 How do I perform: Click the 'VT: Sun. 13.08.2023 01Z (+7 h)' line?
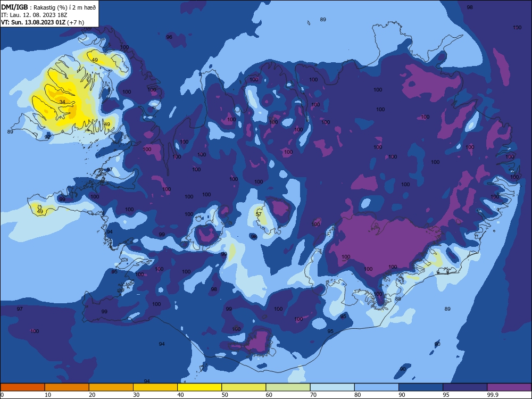43,22
